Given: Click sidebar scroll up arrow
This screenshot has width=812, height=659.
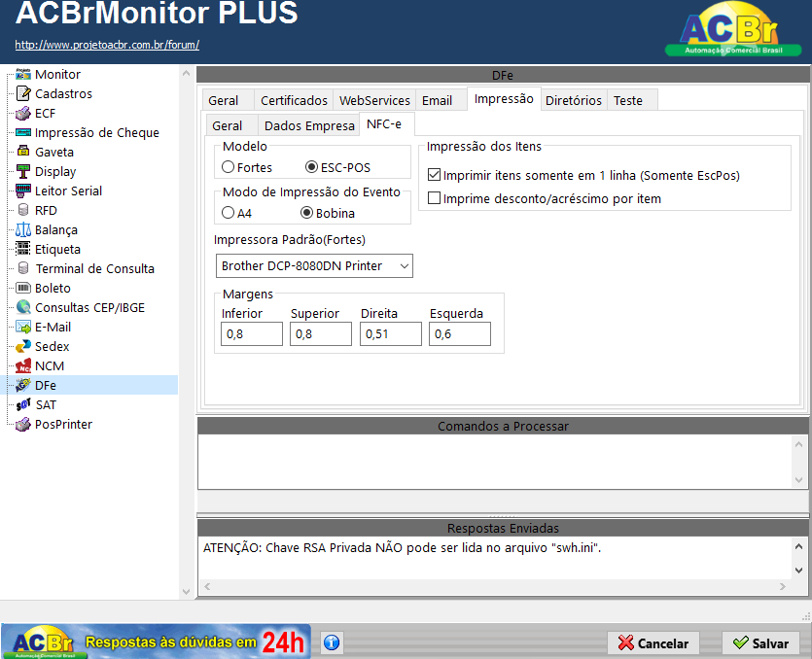Looking at the screenshot, I should point(186,74).
